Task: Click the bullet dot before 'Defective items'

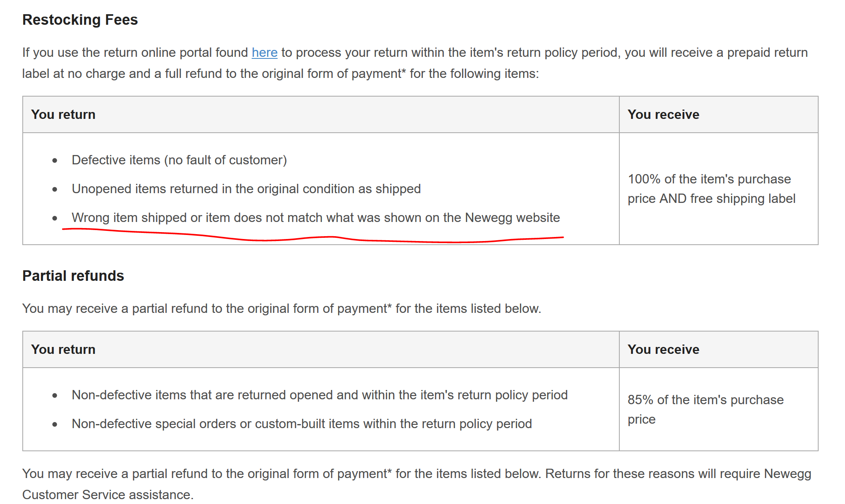Action: coord(55,161)
